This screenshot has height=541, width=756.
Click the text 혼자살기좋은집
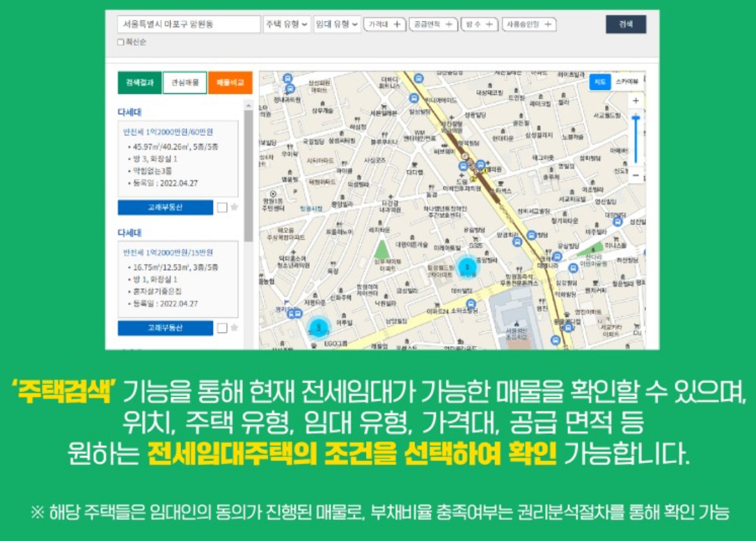click(x=157, y=292)
